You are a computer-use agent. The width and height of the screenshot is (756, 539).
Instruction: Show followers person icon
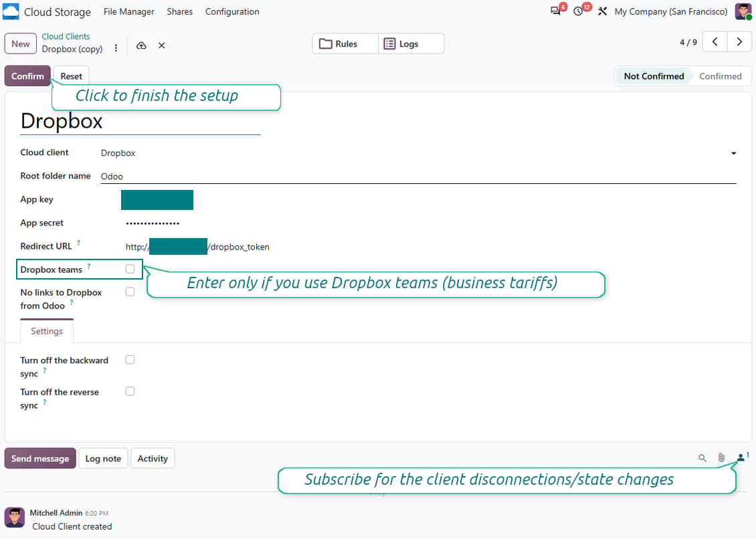(x=743, y=457)
